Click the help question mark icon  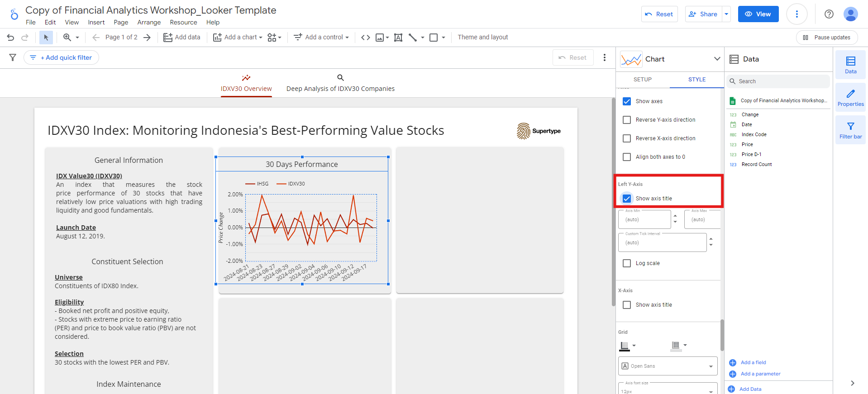point(829,14)
